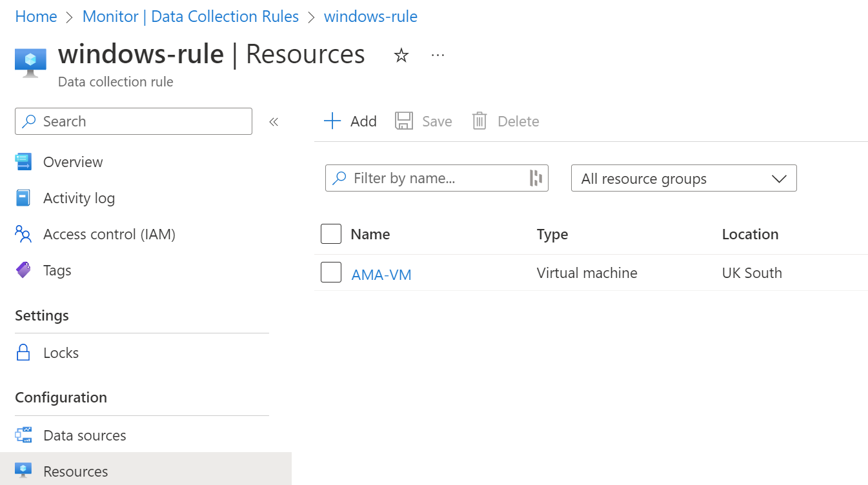This screenshot has height=485, width=868.
Task: Click the Add plus icon
Action: 332,121
